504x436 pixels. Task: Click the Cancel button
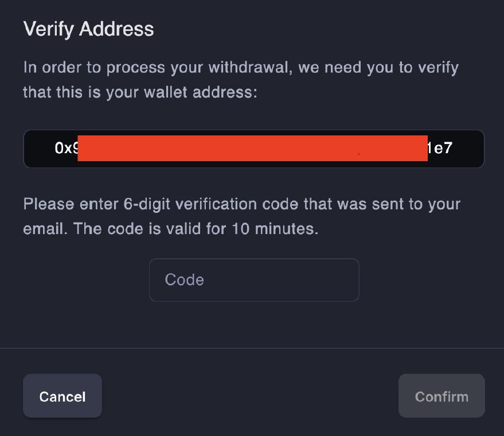coord(62,396)
